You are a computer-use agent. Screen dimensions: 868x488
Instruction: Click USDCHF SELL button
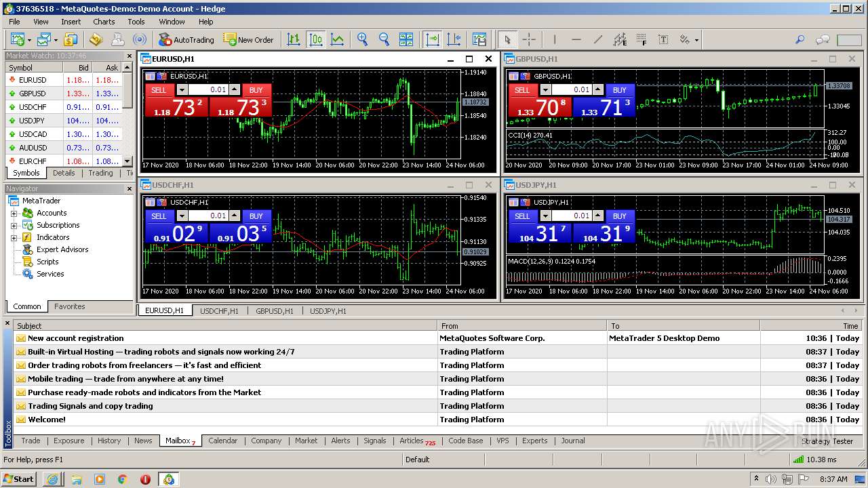click(x=159, y=216)
